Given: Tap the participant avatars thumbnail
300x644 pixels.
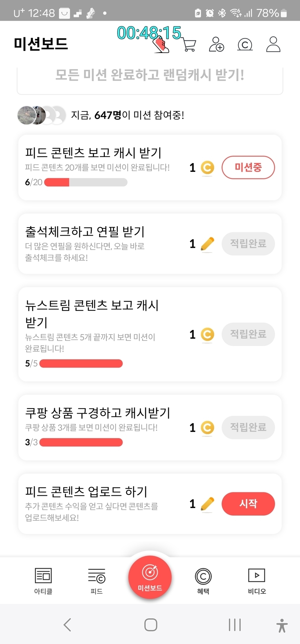Looking at the screenshot, I should pos(41,115).
